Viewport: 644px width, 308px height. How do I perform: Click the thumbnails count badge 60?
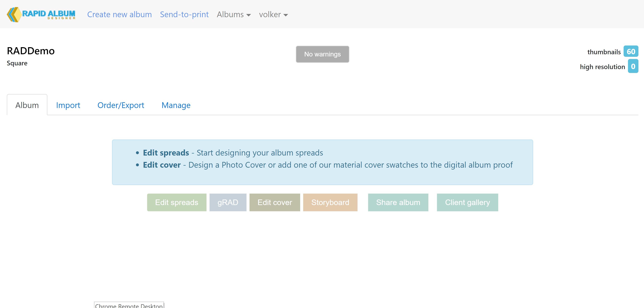pos(631,51)
